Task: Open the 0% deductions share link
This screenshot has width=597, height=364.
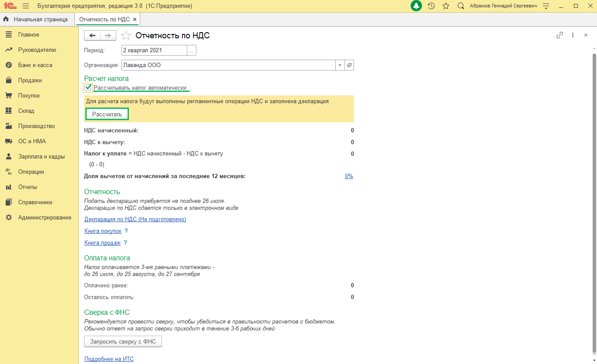Action: click(349, 176)
